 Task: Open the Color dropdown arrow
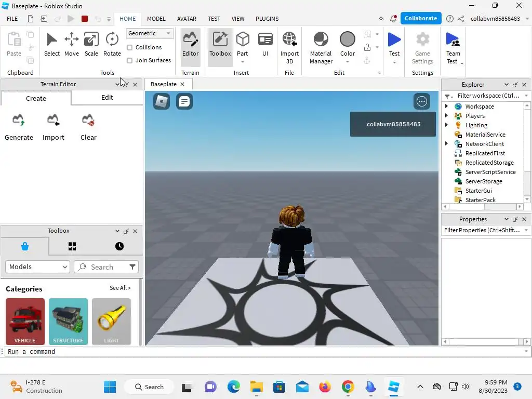pos(348,62)
